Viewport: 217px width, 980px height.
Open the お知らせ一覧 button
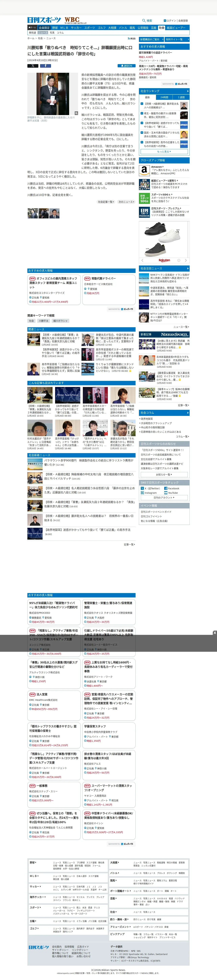tap(164, 474)
